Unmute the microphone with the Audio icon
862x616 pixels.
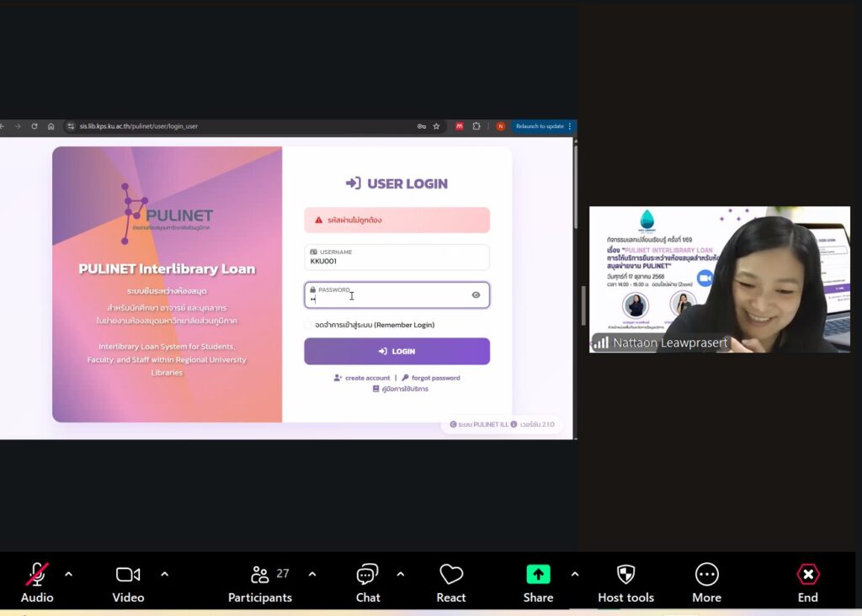tap(36, 575)
